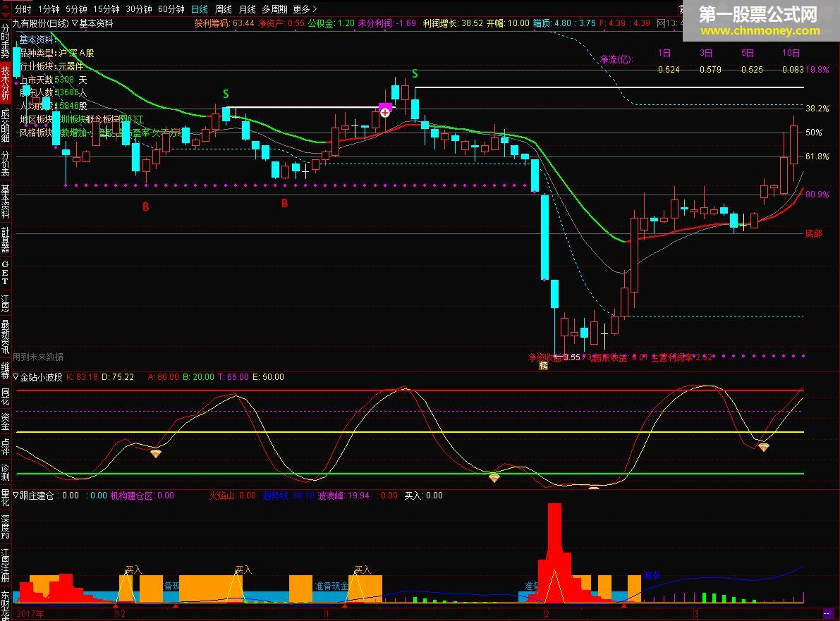This screenshot has width=840, height=621.
Task: Switch to the 60分钟 period tab
Action: (171, 9)
